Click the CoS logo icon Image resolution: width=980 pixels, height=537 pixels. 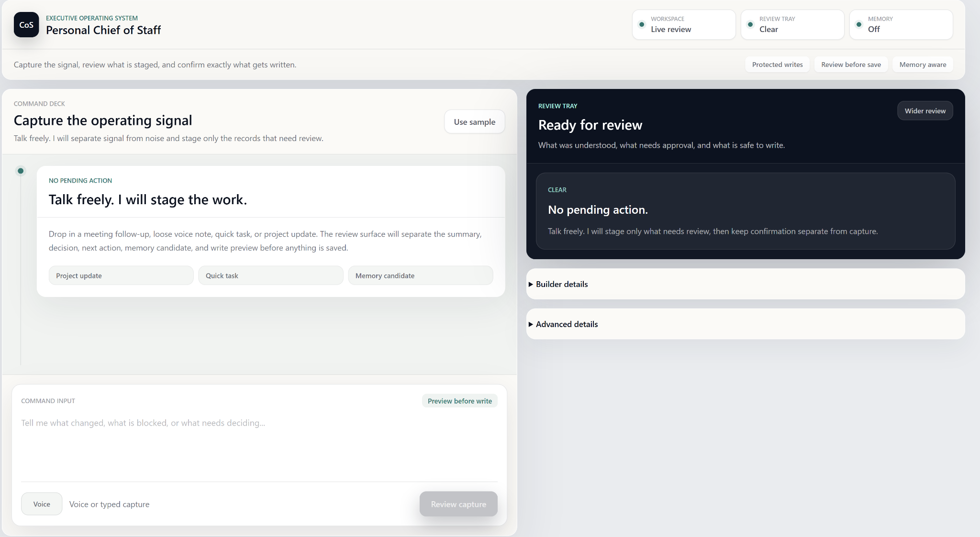pos(26,25)
